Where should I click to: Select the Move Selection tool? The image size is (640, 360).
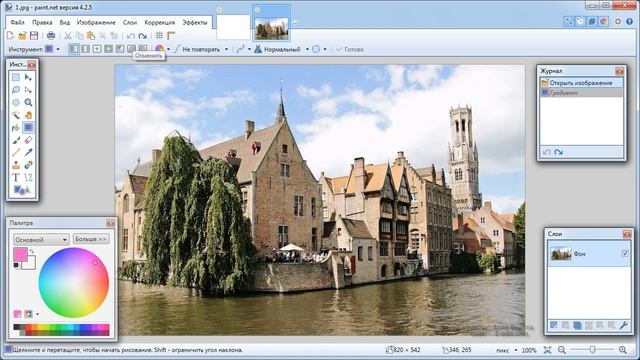[28, 90]
